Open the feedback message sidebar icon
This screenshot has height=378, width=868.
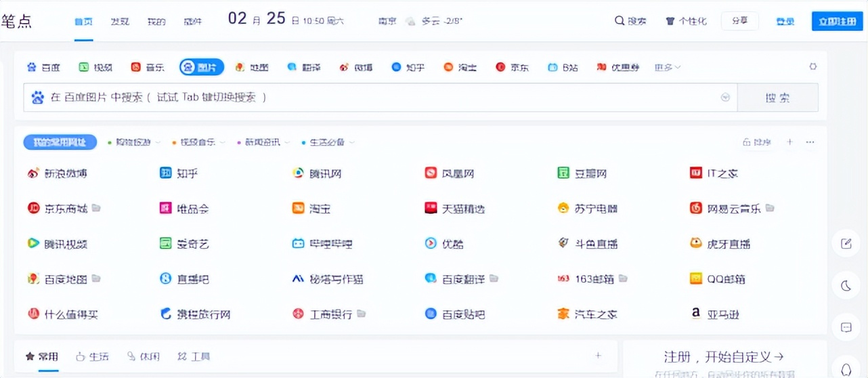tap(846, 328)
